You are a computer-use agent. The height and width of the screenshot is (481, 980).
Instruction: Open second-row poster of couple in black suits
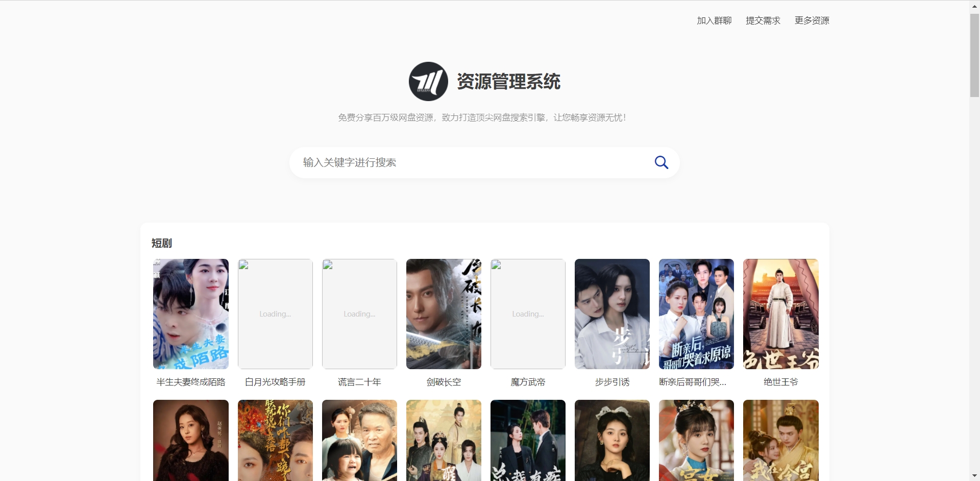tap(528, 440)
